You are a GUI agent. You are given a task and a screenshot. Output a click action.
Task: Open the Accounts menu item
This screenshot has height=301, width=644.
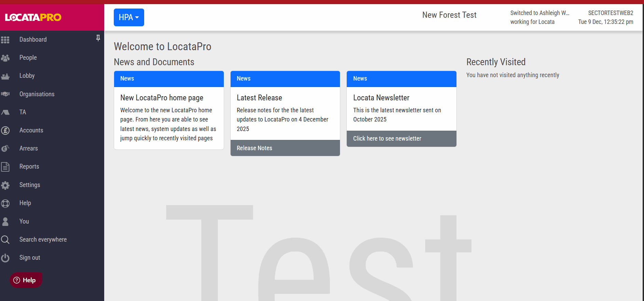pos(31,130)
